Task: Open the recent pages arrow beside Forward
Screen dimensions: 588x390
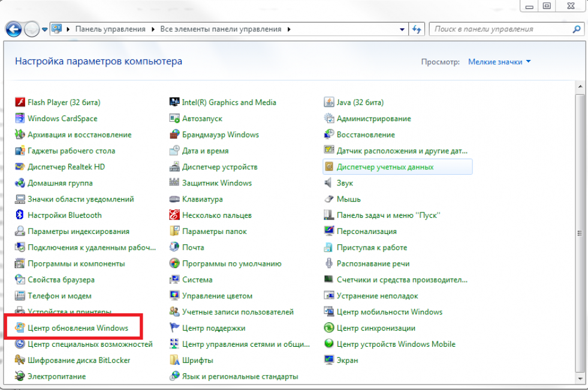Action: tap(44, 29)
